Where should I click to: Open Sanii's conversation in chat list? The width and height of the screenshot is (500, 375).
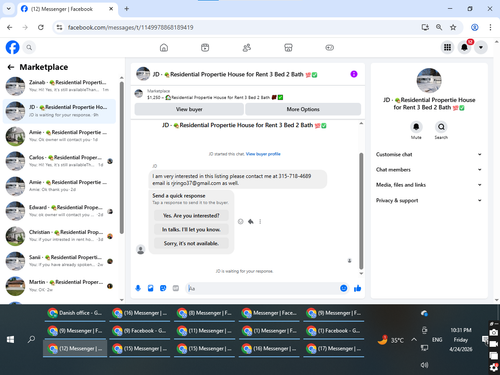coord(59,261)
